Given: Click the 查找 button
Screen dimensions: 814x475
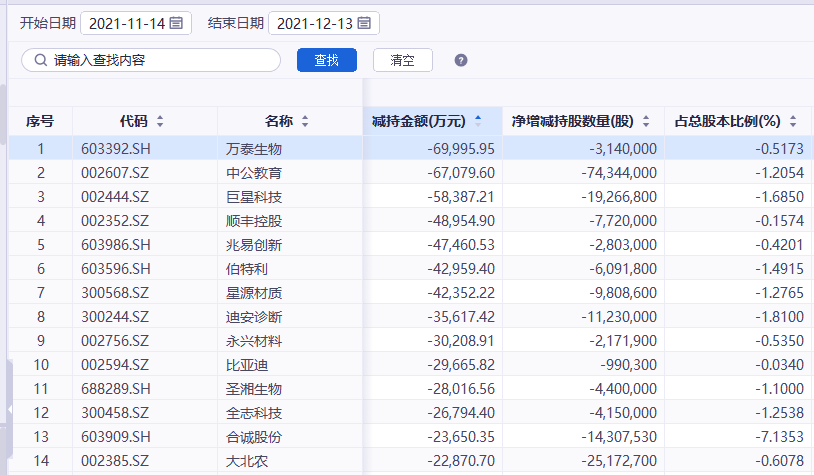Looking at the screenshot, I should point(327,60).
